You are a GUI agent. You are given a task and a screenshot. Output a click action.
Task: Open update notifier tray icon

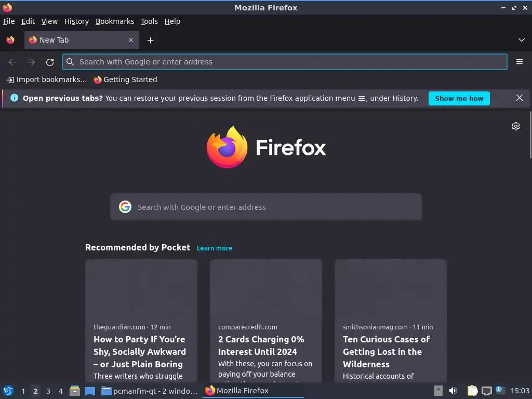(500, 390)
